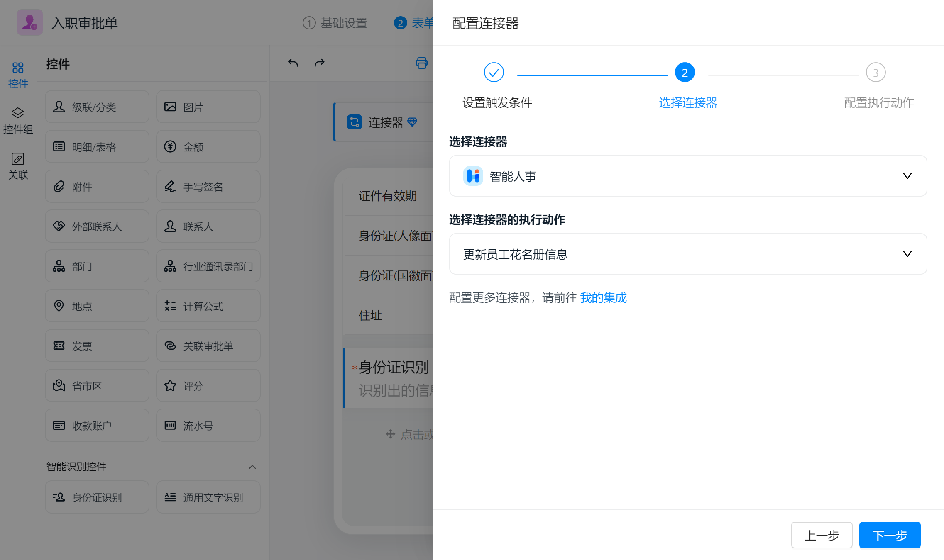
Task: Open the 控件 sidebar tab
Action: click(x=18, y=75)
